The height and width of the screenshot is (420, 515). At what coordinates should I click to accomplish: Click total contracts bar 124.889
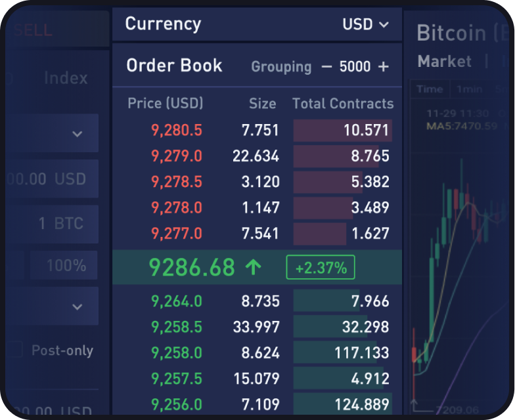[x=343, y=404]
